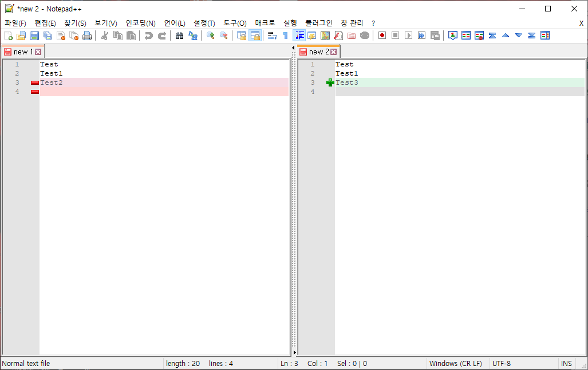Toggle the document map panel

tap(325, 36)
